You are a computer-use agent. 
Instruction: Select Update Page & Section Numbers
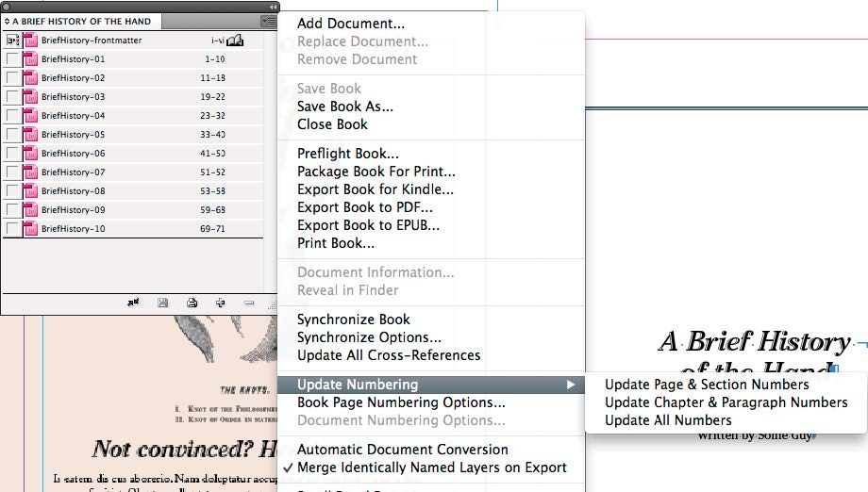point(707,385)
